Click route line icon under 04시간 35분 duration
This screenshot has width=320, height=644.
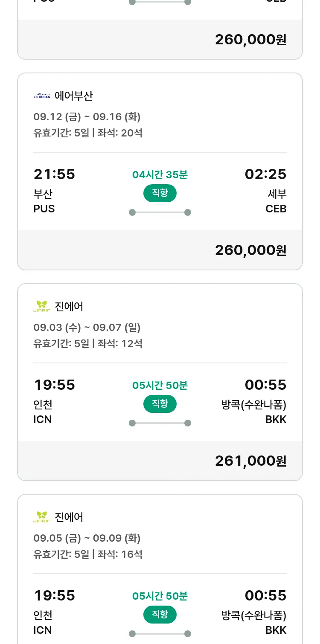click(160, 212)
